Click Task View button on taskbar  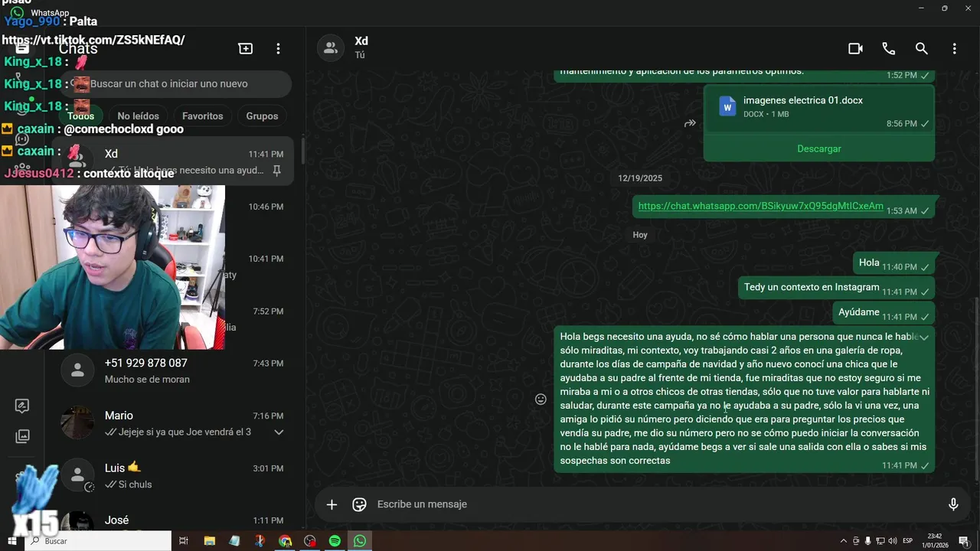click(184, 541)
